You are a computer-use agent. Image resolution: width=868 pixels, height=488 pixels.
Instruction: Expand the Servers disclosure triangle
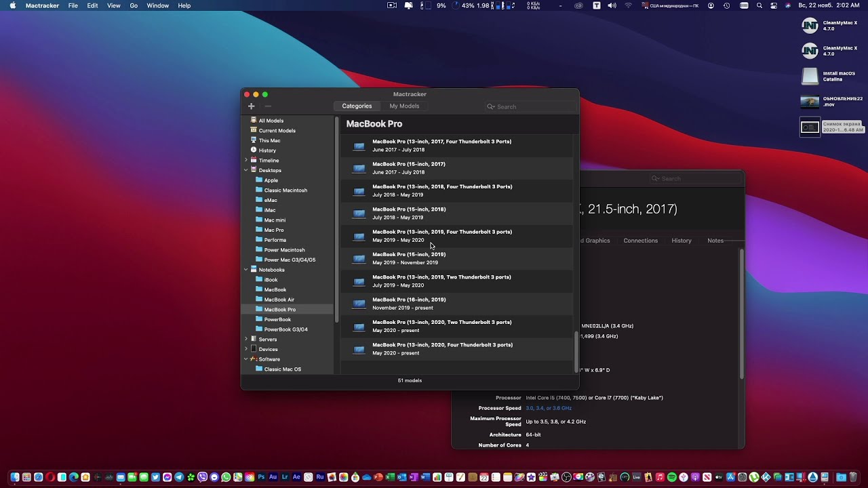246,339
